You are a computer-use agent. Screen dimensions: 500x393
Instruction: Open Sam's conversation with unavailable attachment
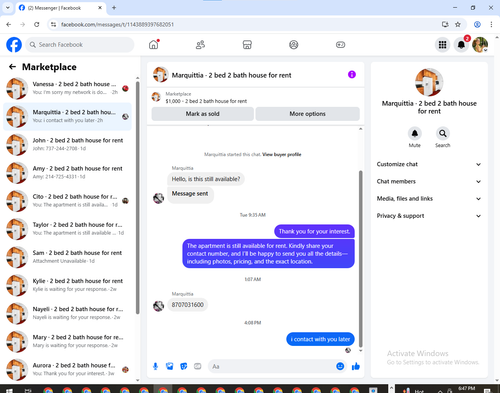point(67,257)
